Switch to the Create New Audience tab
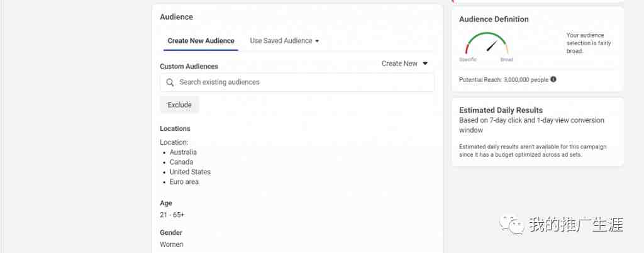The image size is (644, 253). point(201,41)
